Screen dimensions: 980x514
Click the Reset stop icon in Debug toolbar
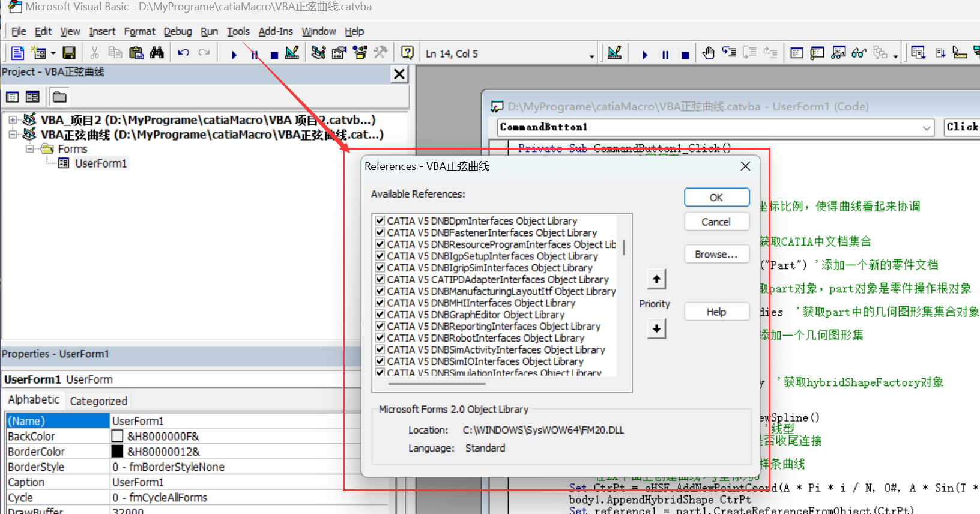coord(685,55)
